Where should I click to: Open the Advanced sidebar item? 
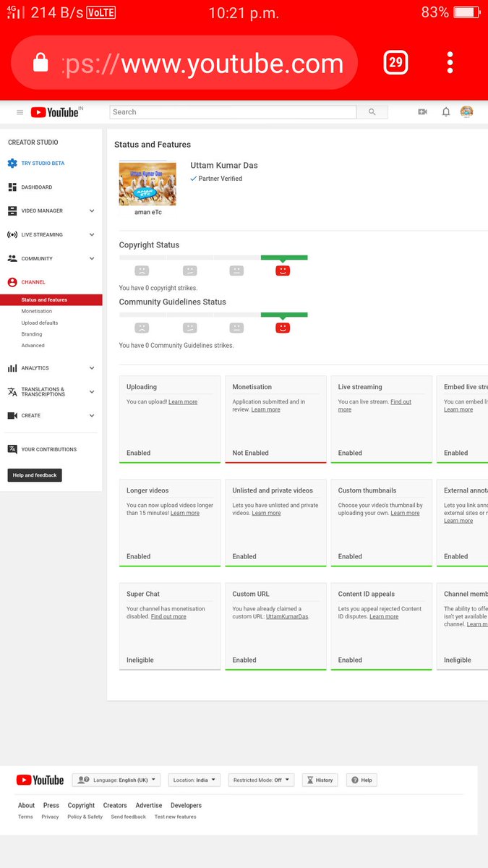[33, 346]
